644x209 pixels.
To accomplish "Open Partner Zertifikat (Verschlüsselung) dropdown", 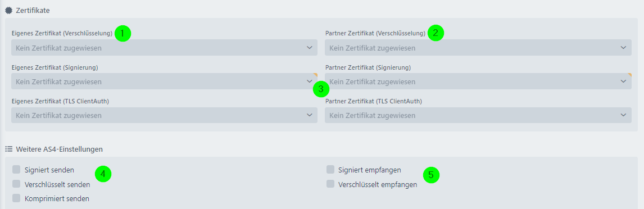I will point(478,48).
